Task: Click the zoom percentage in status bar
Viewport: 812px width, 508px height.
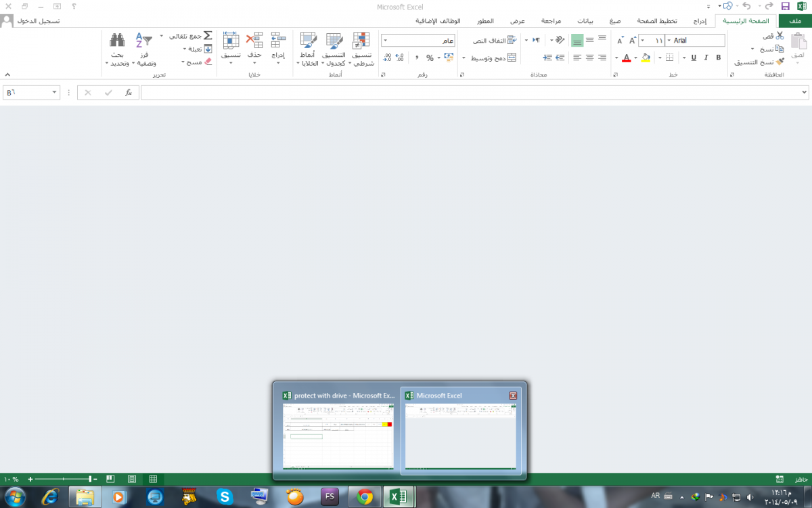Action: pos(12,479)
